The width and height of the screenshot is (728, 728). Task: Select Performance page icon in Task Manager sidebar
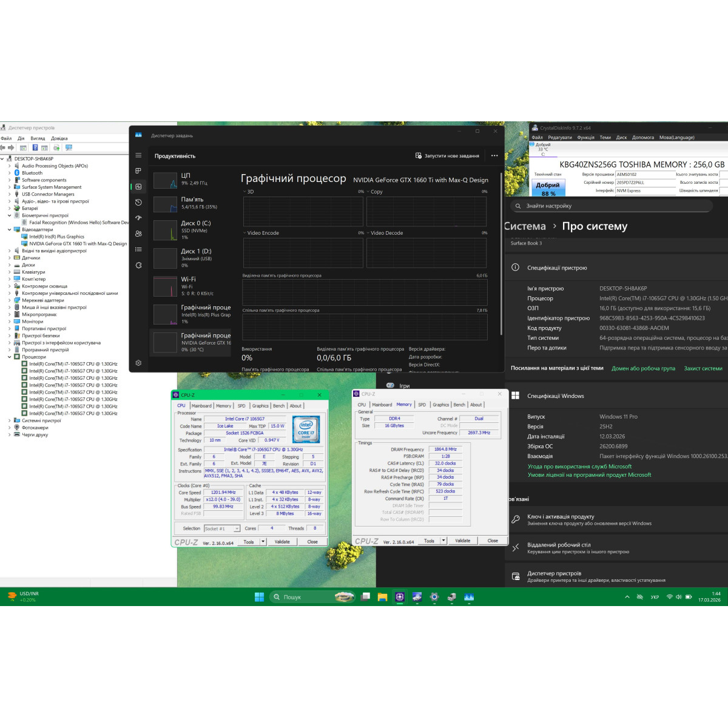tap(138, 187)
